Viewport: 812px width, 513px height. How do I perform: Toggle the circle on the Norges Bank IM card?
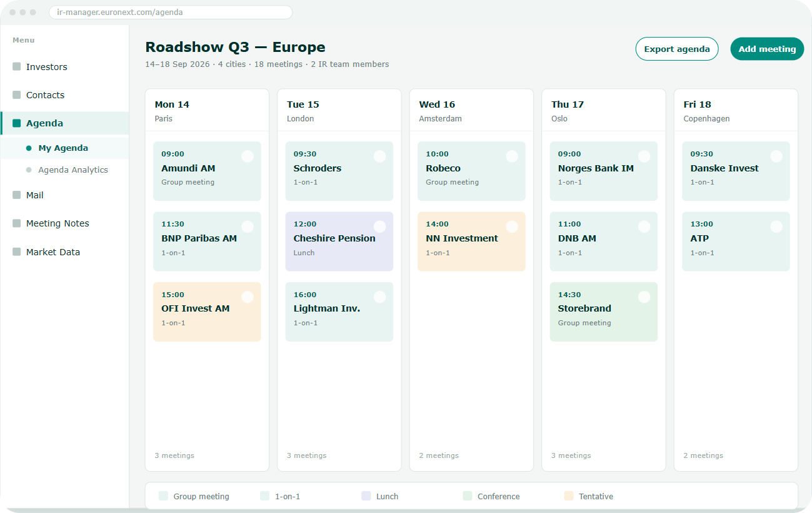tap(644, 156)
